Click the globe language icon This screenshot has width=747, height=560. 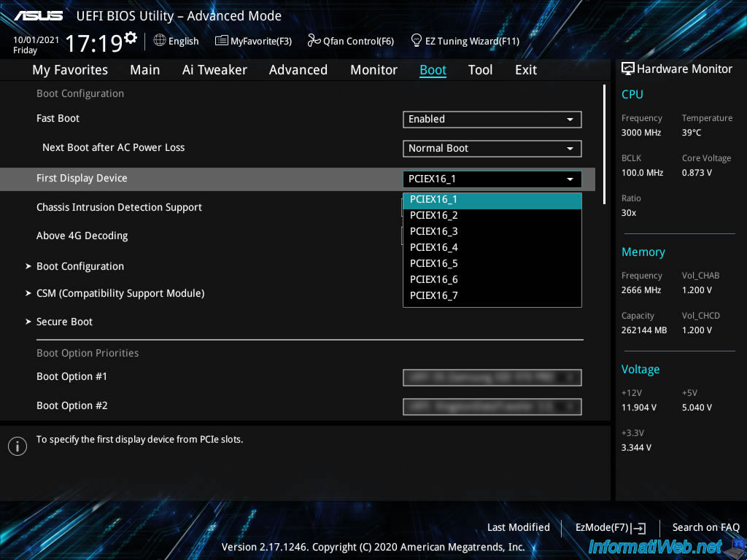160,40
